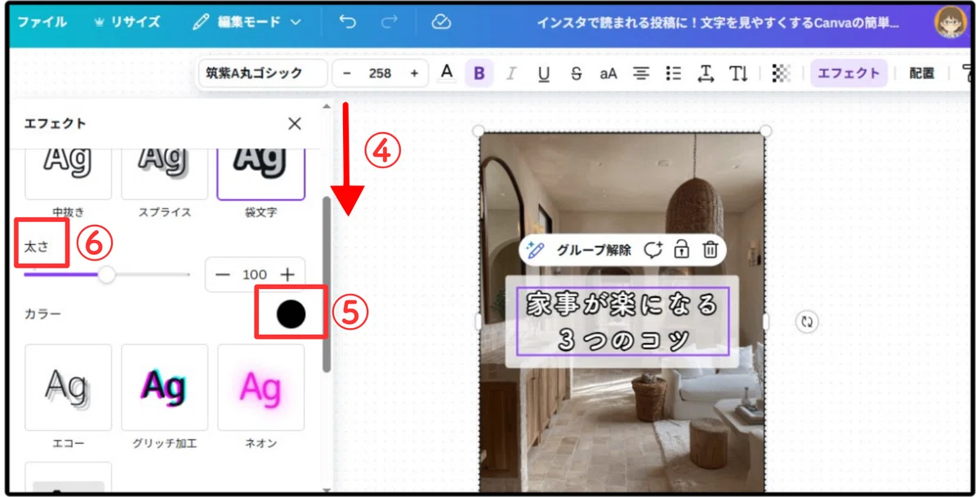Viewport: 980px width, 497px height.
Task: Toggle italic formatting
Action: (x=511, y=73)
